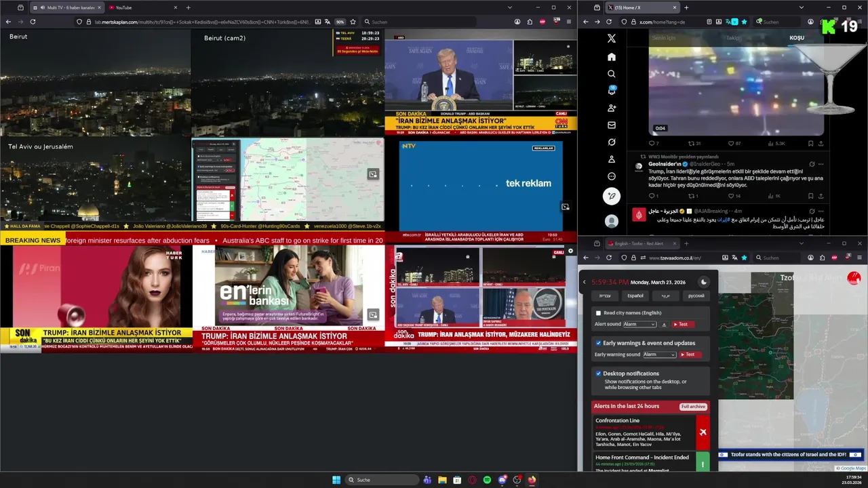Toggle Desktop notifications checkbox
The height and width of the screenshot is (488, 868).
click(598, 373)
